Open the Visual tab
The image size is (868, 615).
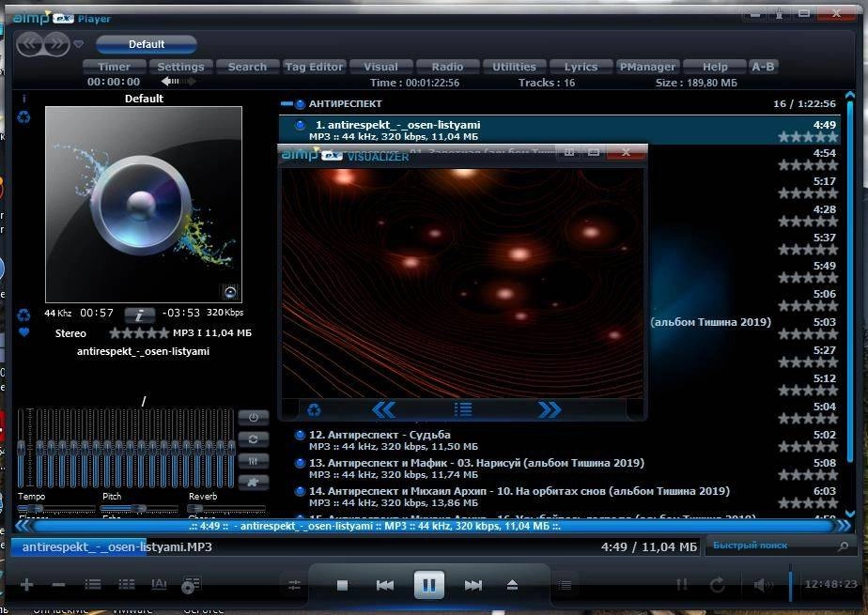tap(380, 67)
